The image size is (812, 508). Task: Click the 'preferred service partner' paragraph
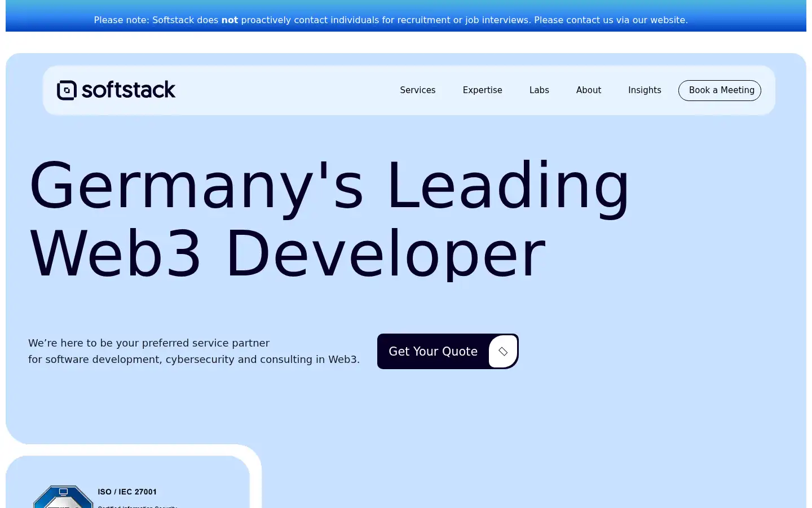click(x=194, y=351)
